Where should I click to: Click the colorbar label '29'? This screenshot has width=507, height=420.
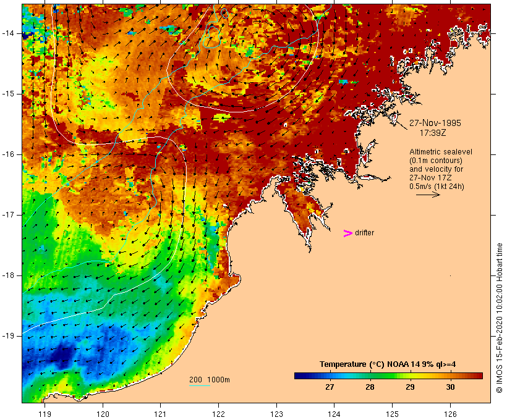coord(410,387)
